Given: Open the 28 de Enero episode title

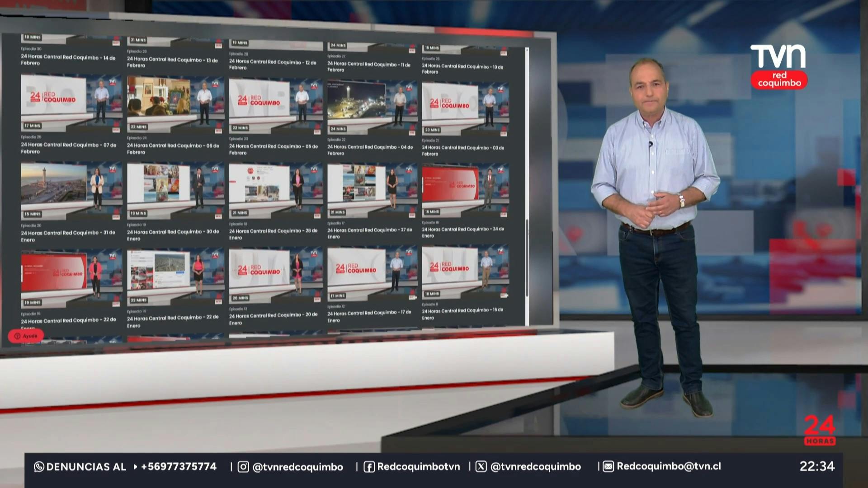Looking at the screenshot, I should (x=273, y=234).
